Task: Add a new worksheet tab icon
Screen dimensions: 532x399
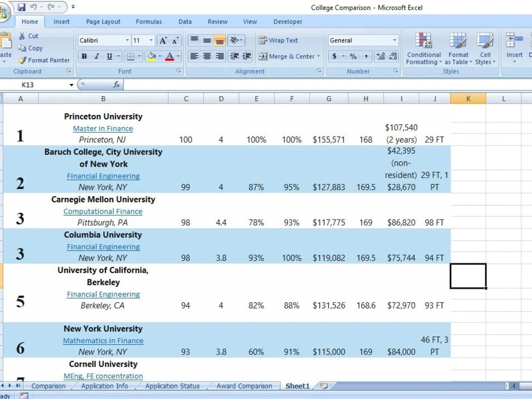Action: click(324, 386)
